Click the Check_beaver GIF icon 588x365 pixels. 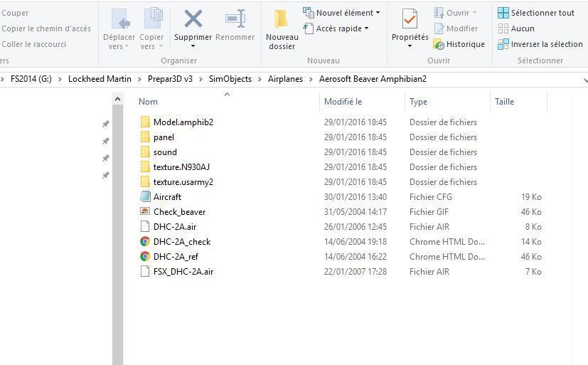(x=145, y=211)
